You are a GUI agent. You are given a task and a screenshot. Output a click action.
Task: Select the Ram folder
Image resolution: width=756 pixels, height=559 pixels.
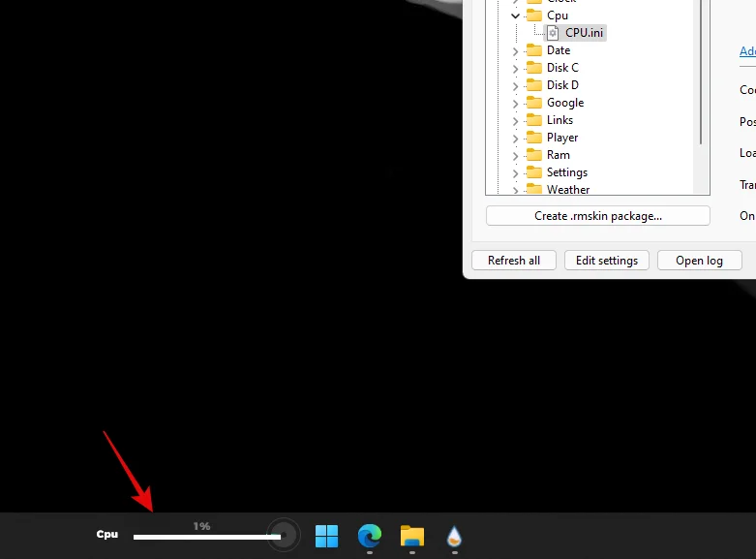(x=548, y=155)
